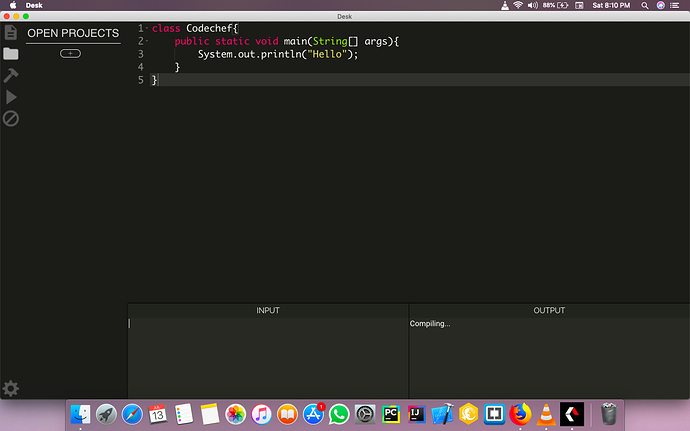Click the "Hello" string literal
The width and height of the screenshot is (690, 431).
pyautogui.click(x=327, y=54)
